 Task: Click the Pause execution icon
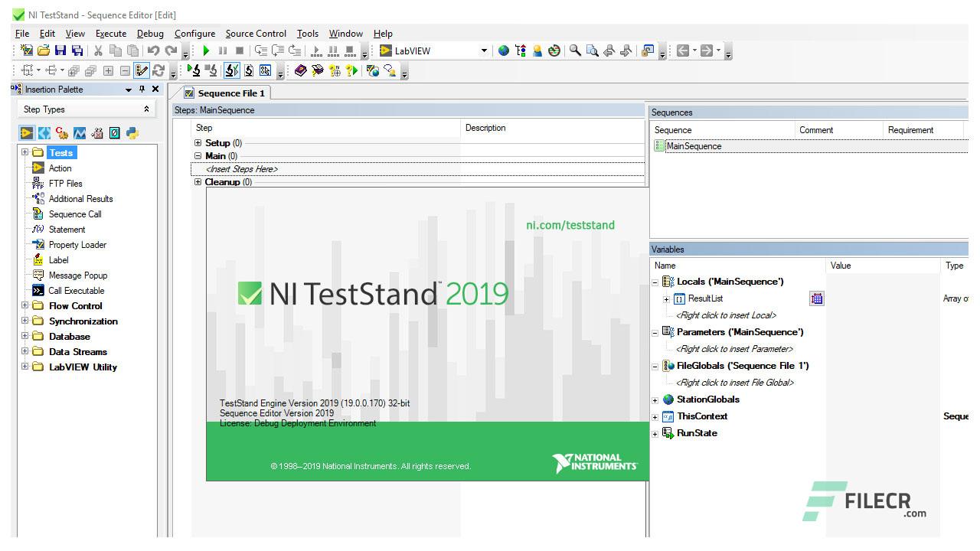coord(223,51)
